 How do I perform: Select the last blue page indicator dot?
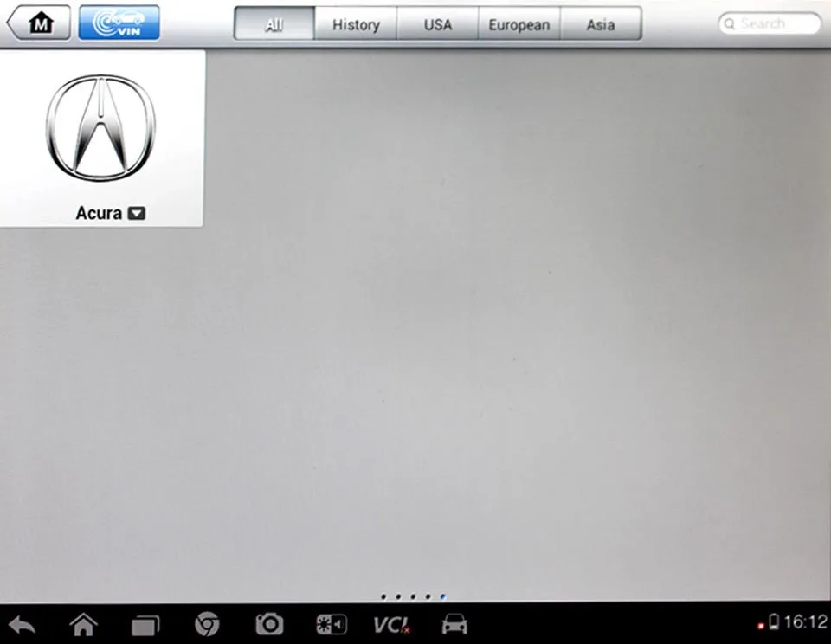click(442, 597)
